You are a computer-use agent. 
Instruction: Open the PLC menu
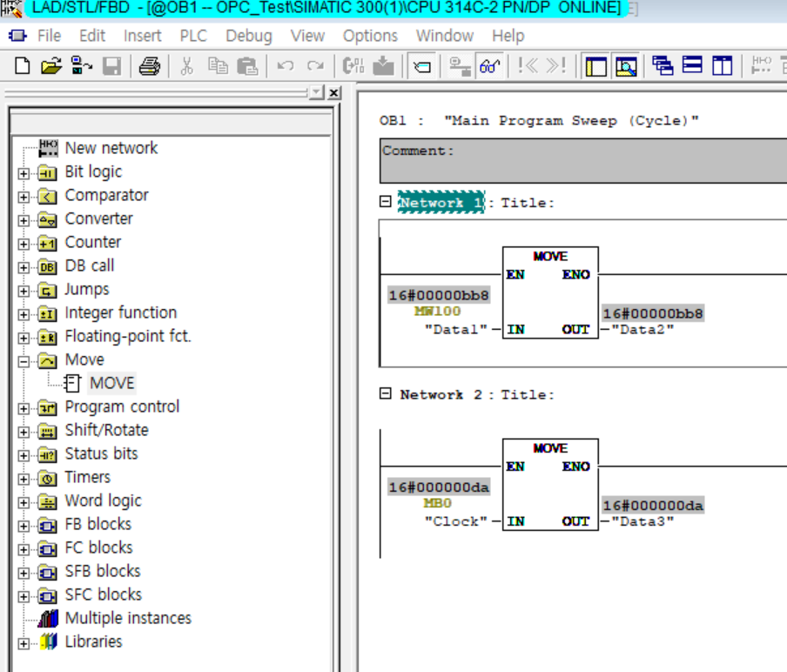(192, 36)
